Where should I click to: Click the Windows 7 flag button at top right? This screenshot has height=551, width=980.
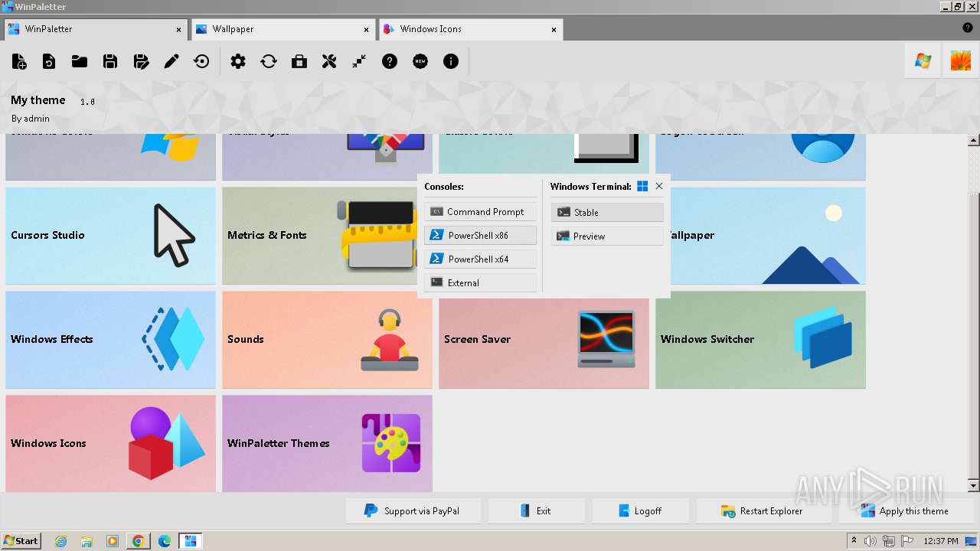click(x=923, y=61)
